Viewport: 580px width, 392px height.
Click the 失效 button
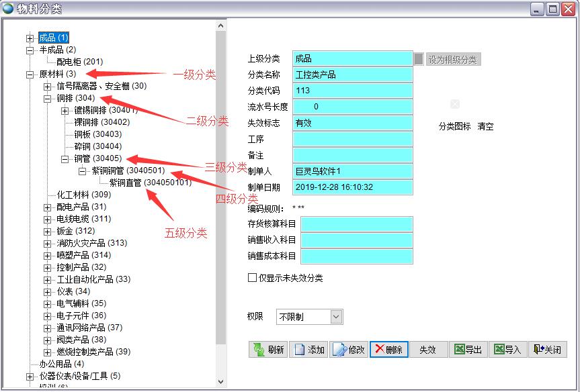(428, 350)
